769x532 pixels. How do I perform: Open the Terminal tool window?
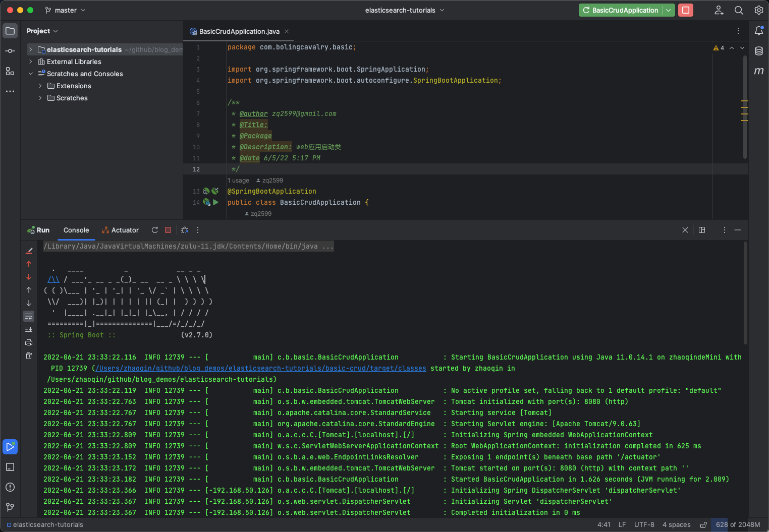tap(10, 467)
